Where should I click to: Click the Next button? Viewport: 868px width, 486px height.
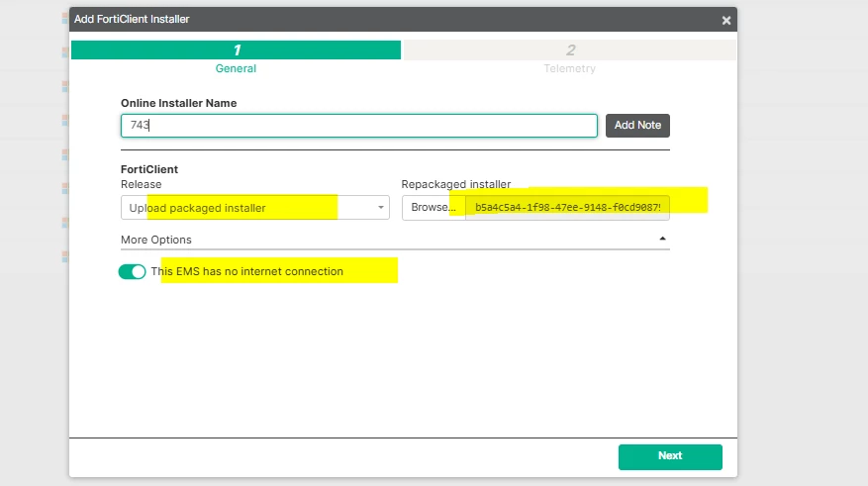[x=670, y=456]
